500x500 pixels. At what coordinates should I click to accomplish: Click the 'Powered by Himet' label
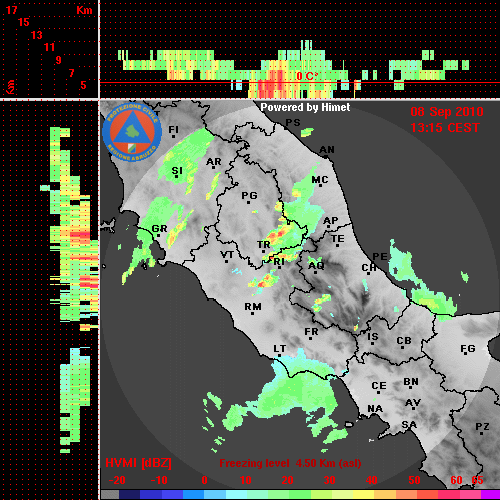point(305,107)
